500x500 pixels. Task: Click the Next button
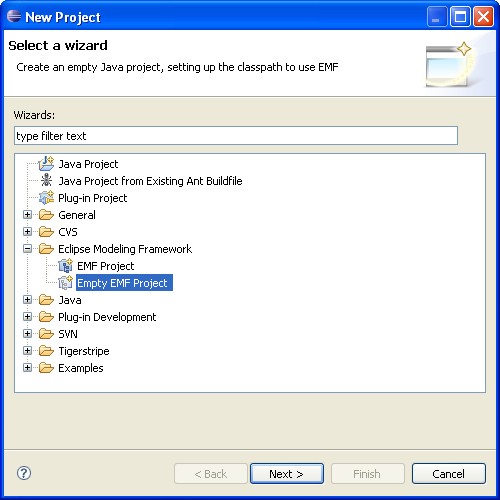pyautogui.click(x=287, y=473)
